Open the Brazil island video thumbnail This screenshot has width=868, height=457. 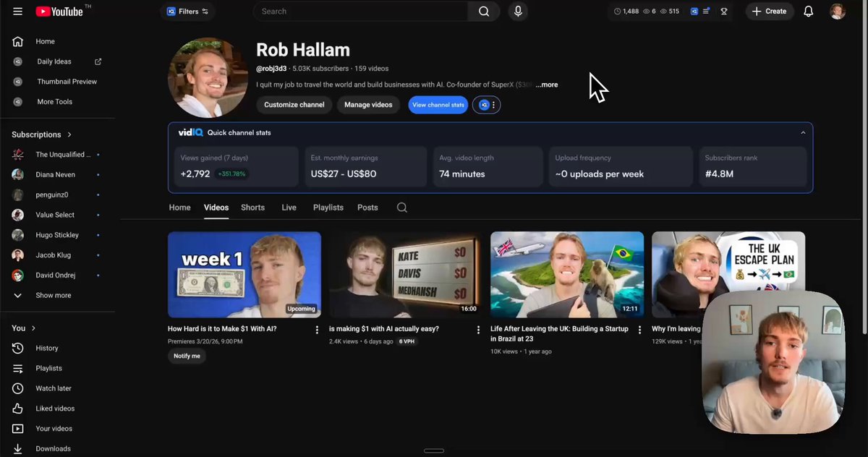pos(567,274)
